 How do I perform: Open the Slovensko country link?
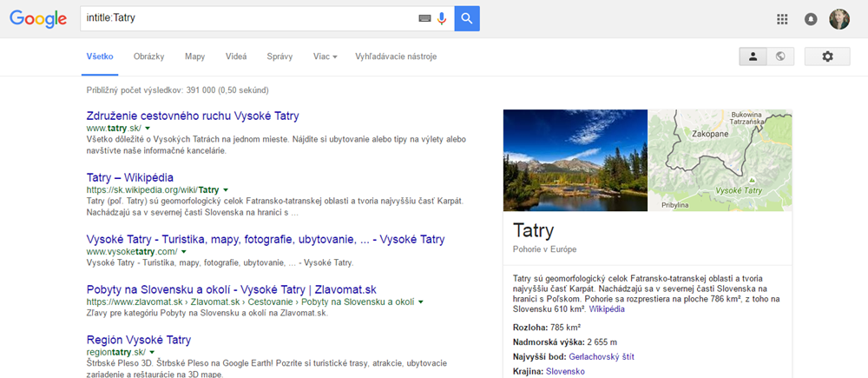tap(565, 371)
